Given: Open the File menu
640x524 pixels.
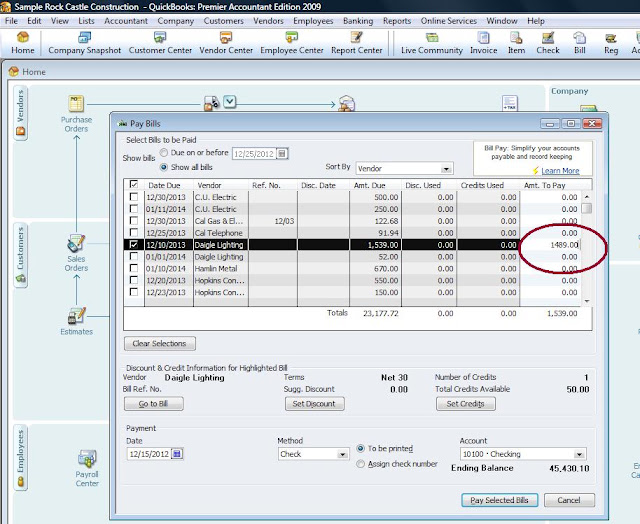Looking at the screenshot, I should [11, 21].
